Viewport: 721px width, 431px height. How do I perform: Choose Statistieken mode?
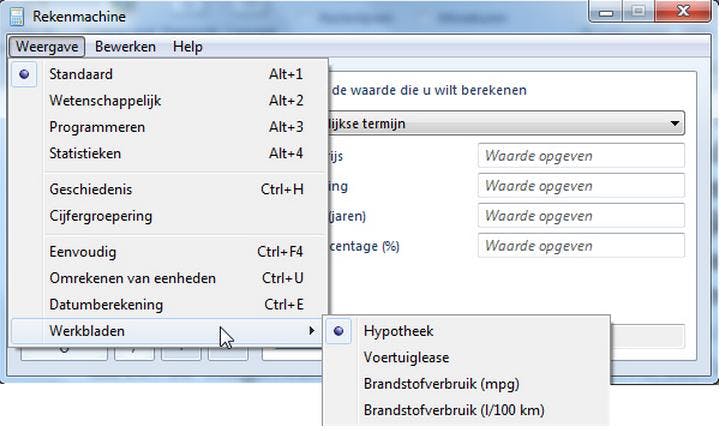[x=85, y=154]
